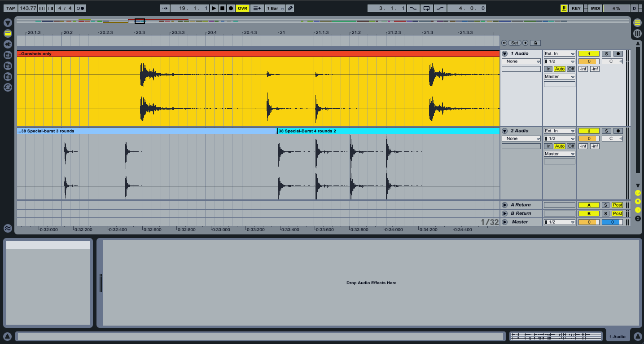Viewport: 644px width, 344px height.
Task: Toggle the I-O section visibility button
Action: (638, 193)
